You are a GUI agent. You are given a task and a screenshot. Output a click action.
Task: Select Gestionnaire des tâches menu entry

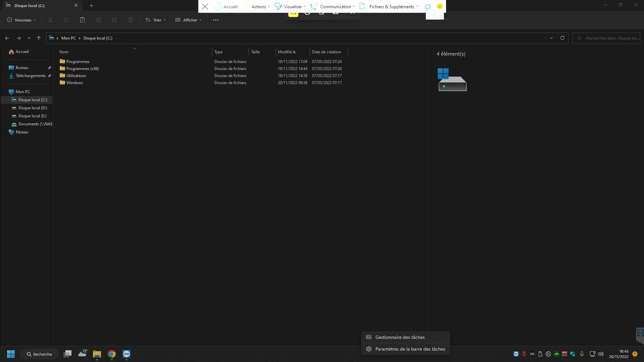coord(400,337)
